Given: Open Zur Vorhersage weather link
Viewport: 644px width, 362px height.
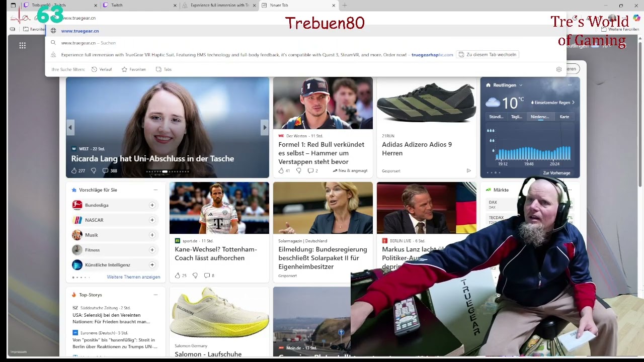Looking at the screenshot, I should pos(556,173).
